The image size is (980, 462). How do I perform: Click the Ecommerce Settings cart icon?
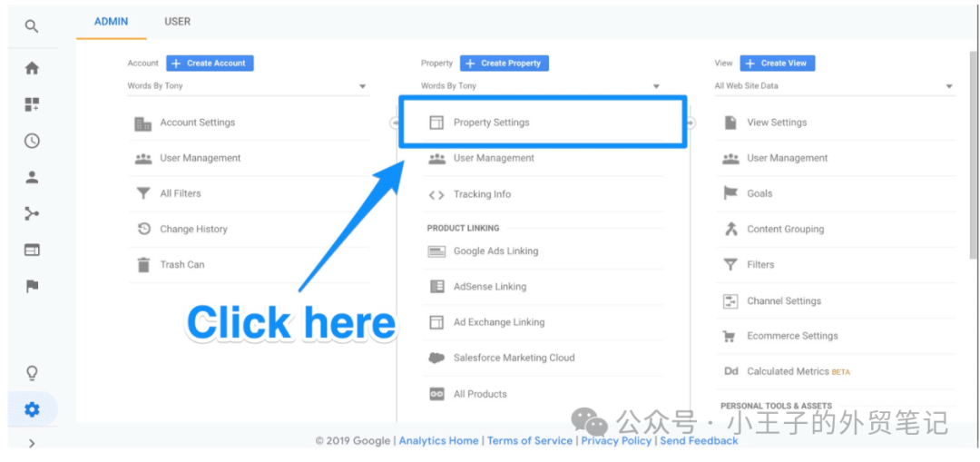(729, 337)
